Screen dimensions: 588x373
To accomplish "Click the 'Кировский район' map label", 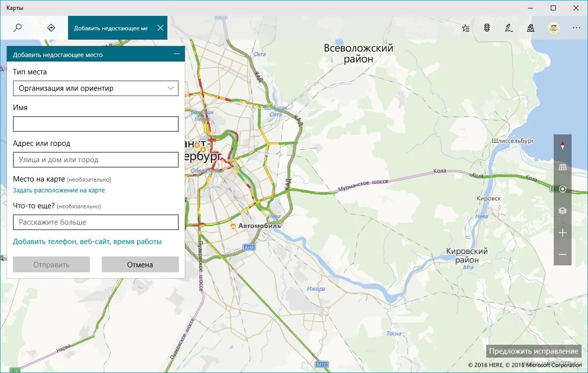I will 467,255.
